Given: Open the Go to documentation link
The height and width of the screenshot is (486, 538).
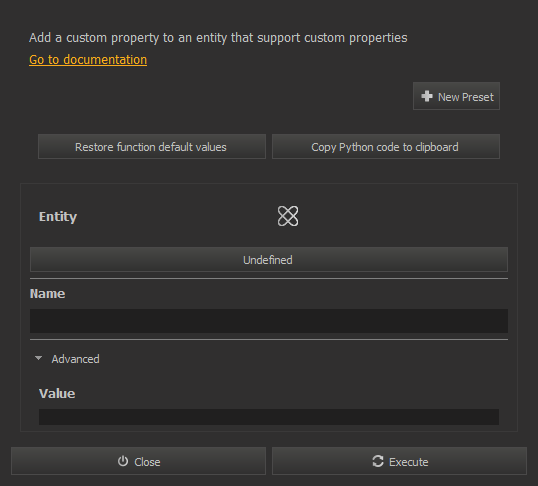Looking at the screenshot, I should pos(88,60).
